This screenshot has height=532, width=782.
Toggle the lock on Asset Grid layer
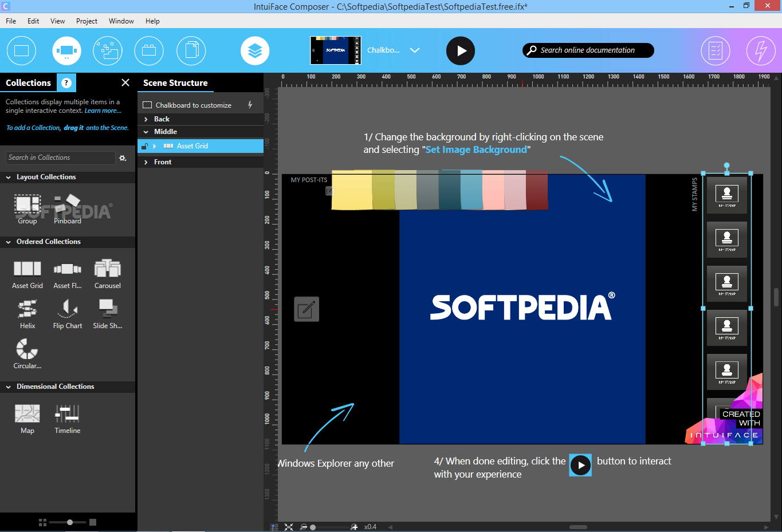[145, 147]
